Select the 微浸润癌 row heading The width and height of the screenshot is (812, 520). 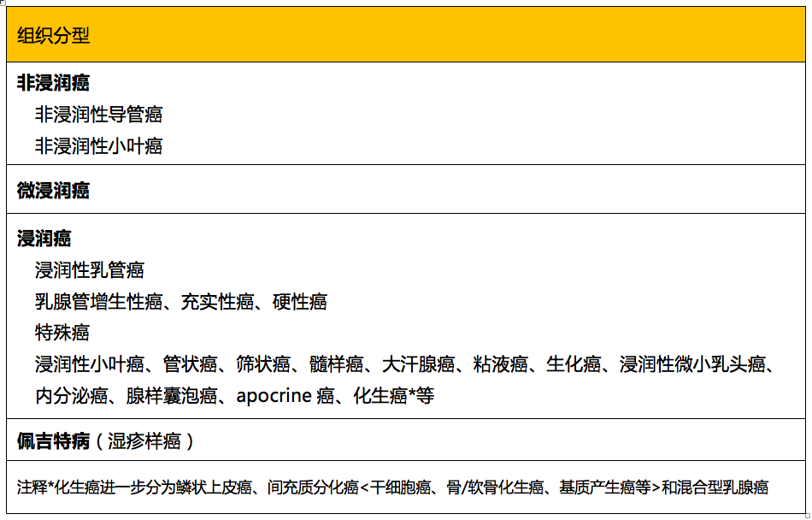[x=53, y=191]
